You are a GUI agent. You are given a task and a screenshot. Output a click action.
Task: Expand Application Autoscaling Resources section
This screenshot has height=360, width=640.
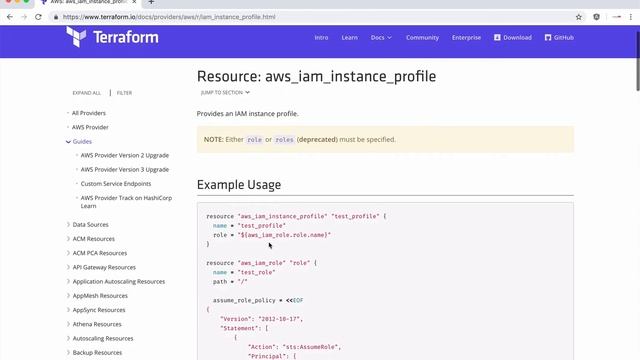[x=119, y=282]
